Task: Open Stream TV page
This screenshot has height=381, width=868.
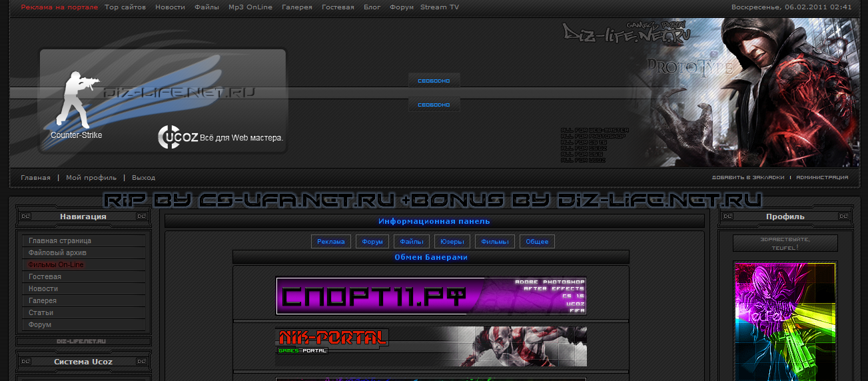Action: [440, 7]
